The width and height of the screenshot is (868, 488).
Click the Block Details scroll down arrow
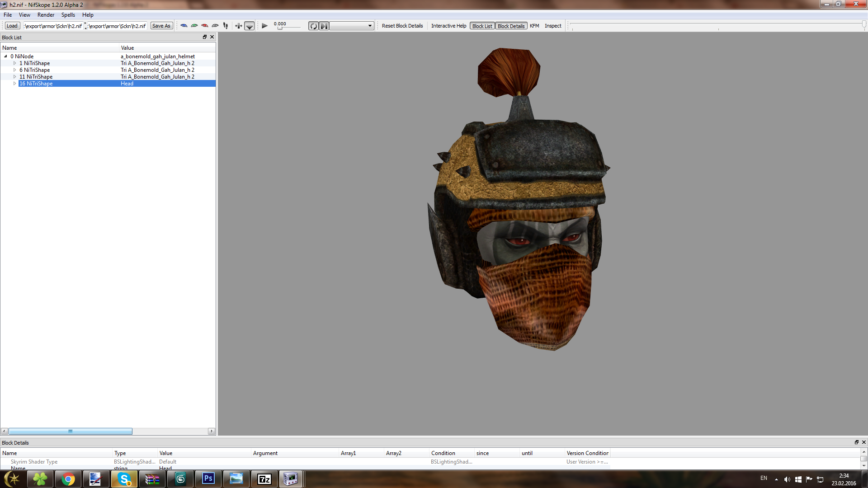click(864, 465)
